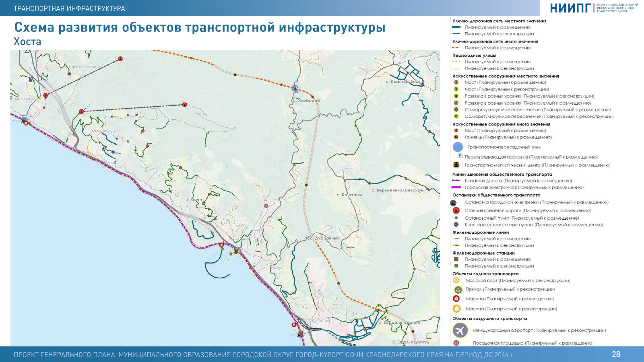Click the 'с. Верхнениколаевское' map label
This screenshot has height=362, width=644.
click(397, 190)
